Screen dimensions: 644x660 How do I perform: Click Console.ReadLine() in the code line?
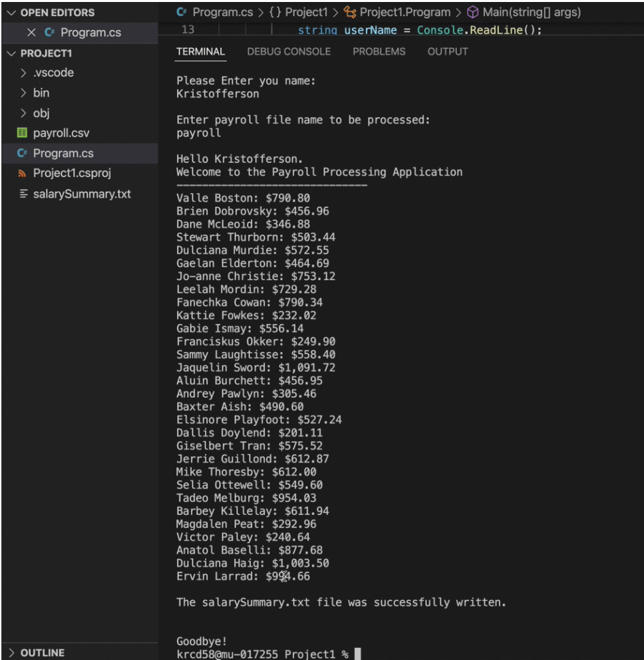(476, 31)
